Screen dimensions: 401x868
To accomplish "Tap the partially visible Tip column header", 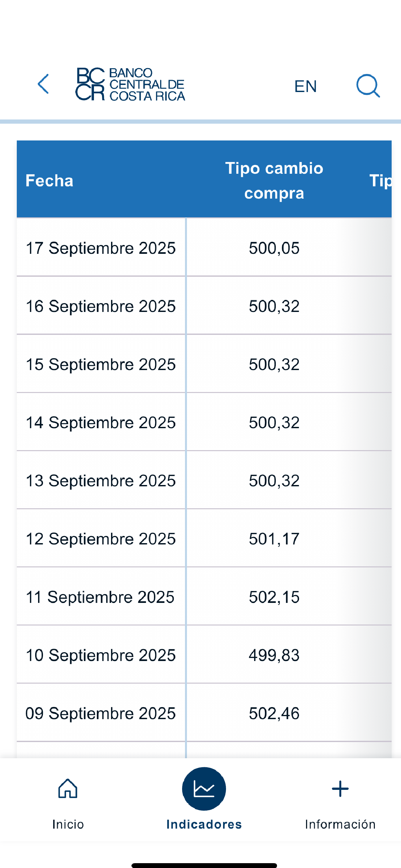I will [x=380, y=181].
